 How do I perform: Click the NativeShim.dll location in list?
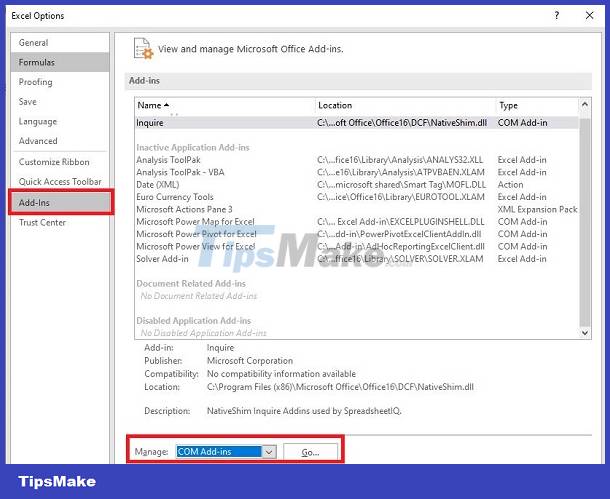coord(402,123)
